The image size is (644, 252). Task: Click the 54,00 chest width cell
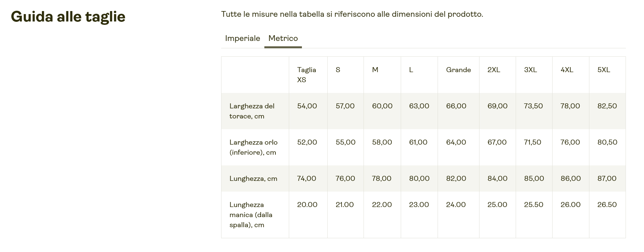point(307,106)
